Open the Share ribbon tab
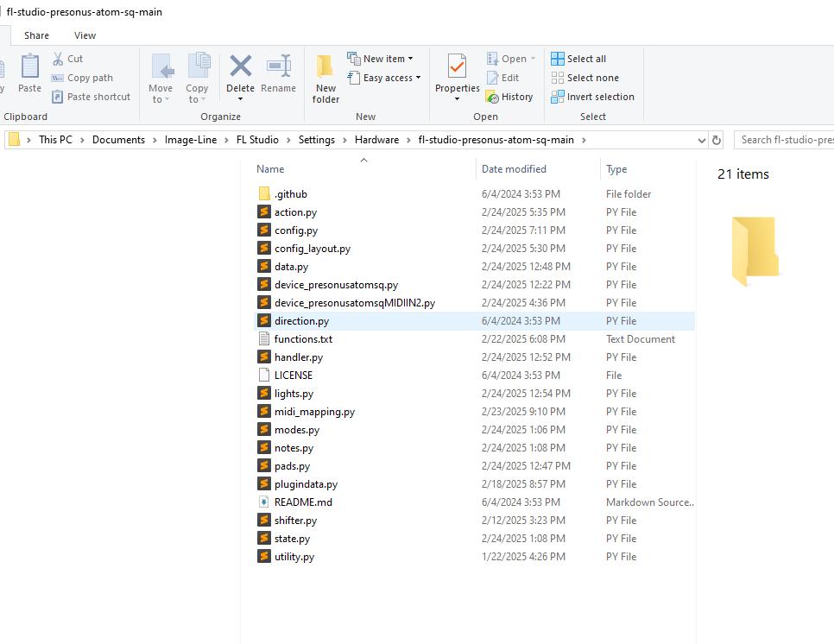The image size is (834, 644). (x=37, y=35)
